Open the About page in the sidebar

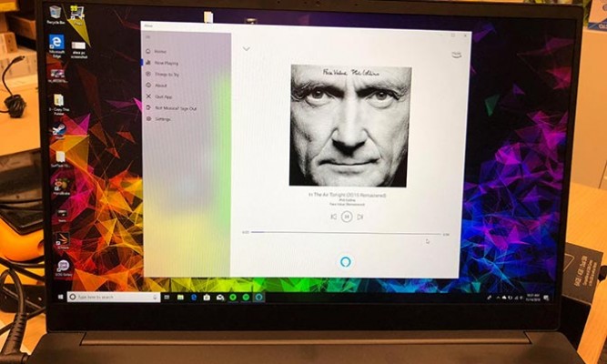(157, 86)
